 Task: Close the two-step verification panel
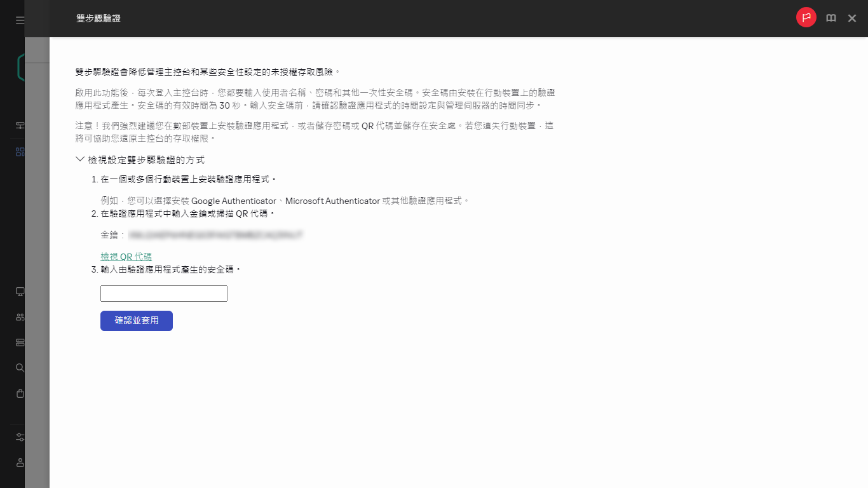click(x=852, y=18)
